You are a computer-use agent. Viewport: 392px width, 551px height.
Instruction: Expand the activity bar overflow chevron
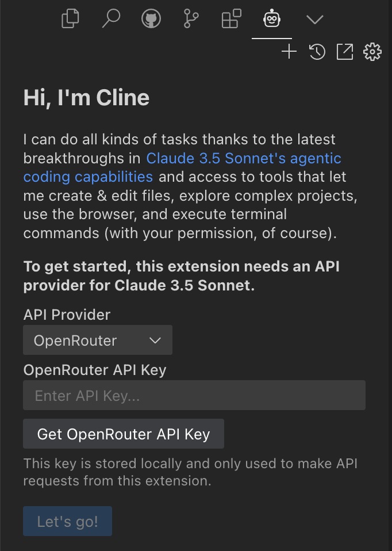(x=314, y=18)
